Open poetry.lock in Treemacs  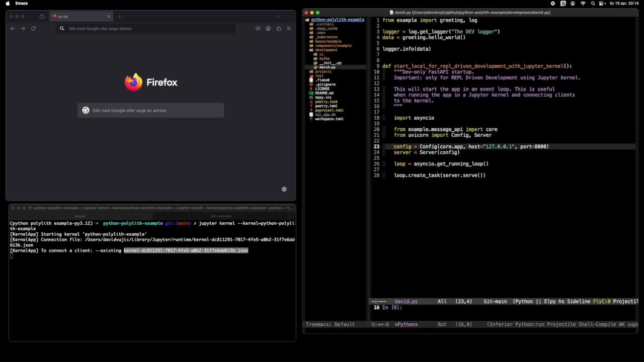(327, 102)
